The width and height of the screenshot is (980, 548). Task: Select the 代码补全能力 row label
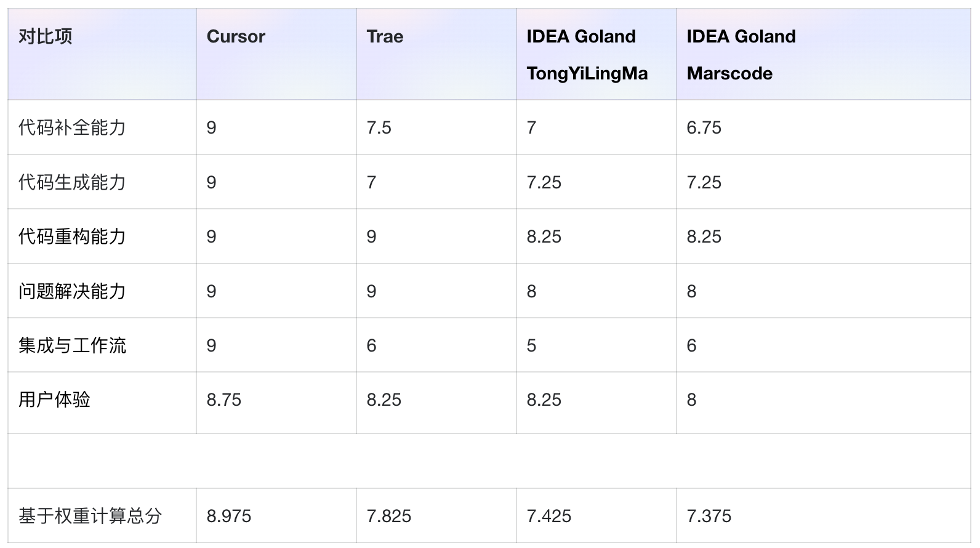click(72, 127)
